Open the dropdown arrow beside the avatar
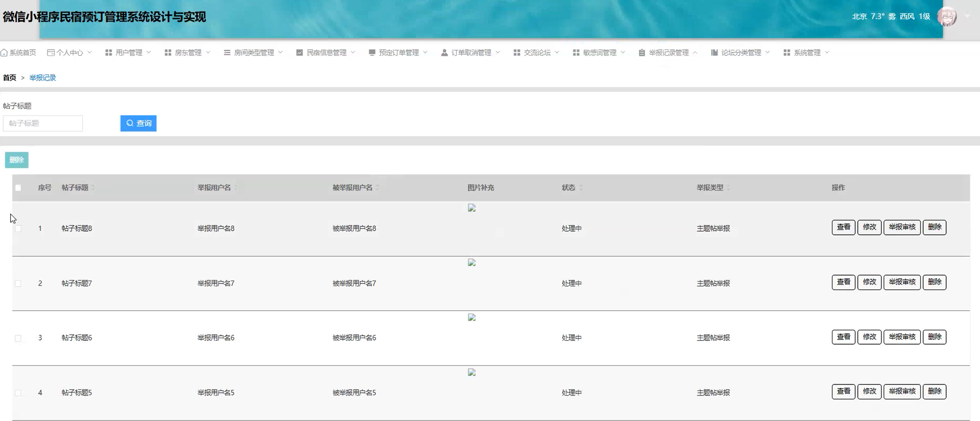Viewport: 980px width, 421px height. point(967,16)
